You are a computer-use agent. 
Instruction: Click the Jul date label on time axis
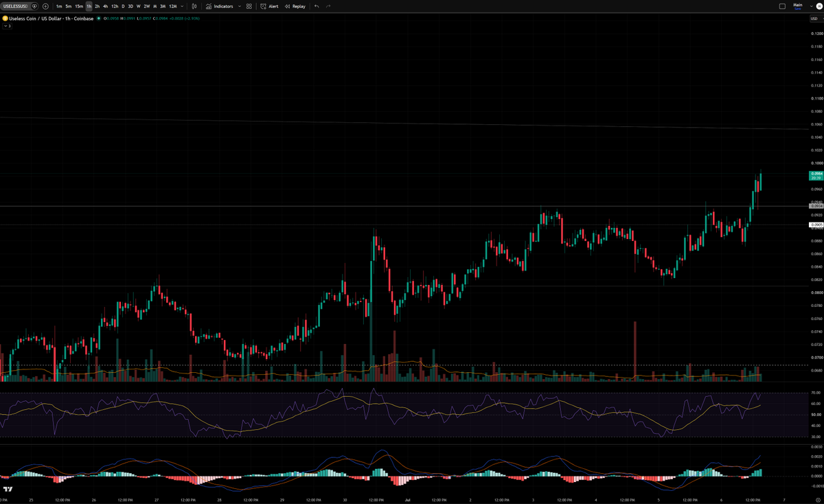coord(407,499)
